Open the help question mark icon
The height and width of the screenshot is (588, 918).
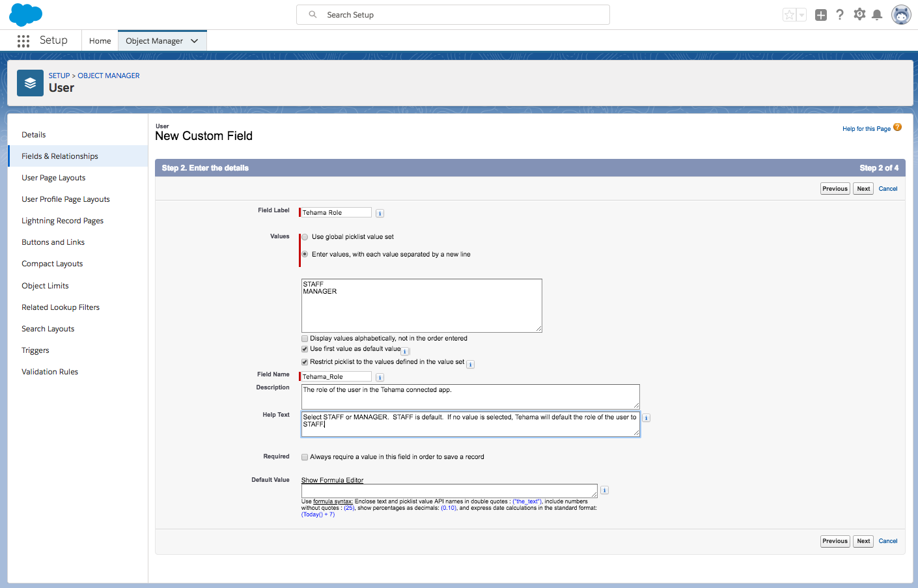(x=840, y=14)
